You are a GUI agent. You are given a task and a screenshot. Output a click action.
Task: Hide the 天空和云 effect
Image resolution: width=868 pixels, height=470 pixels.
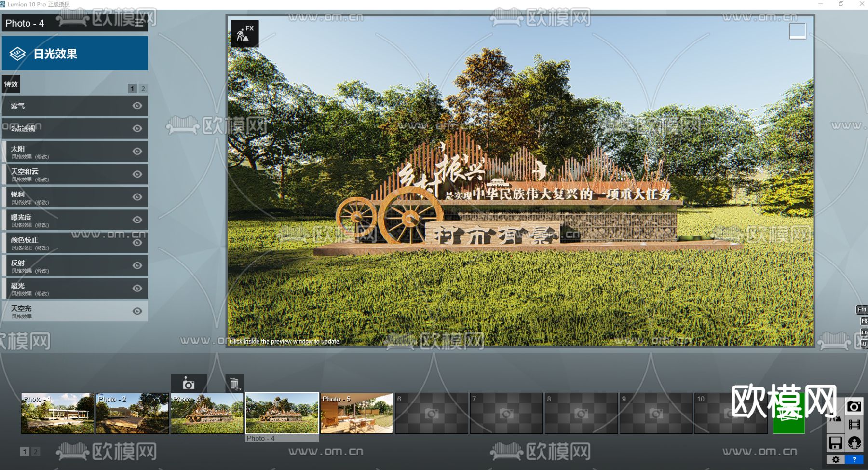(137, 174)
